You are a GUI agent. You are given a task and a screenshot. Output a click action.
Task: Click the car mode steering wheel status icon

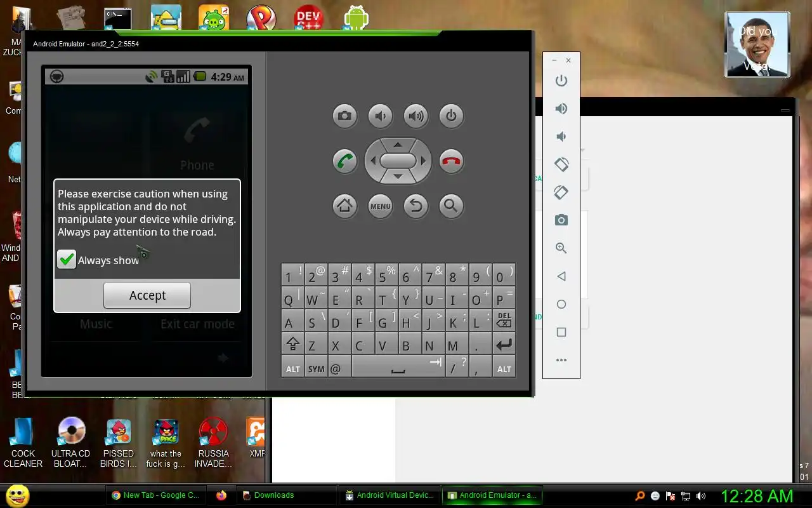pyautogui.click(x=56, y=77)
